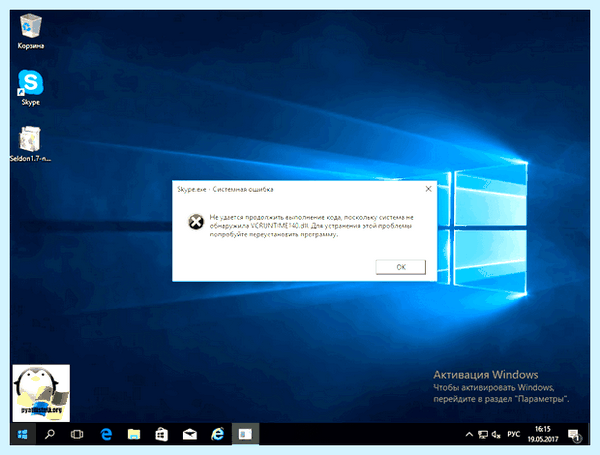Screen dimensions: 600x455
Task: Show hidden system tray icons
Action: 469,434
